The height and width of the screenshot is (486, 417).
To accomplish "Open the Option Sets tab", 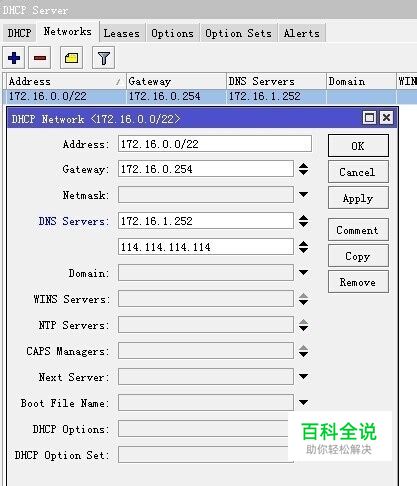I will [238, 33].
